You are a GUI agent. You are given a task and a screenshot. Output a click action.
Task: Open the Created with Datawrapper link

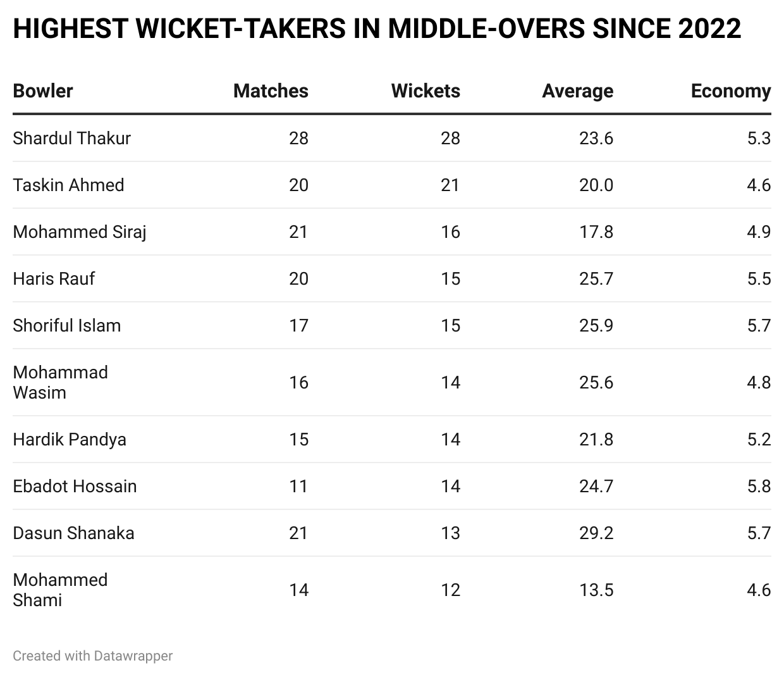point(92,656)
